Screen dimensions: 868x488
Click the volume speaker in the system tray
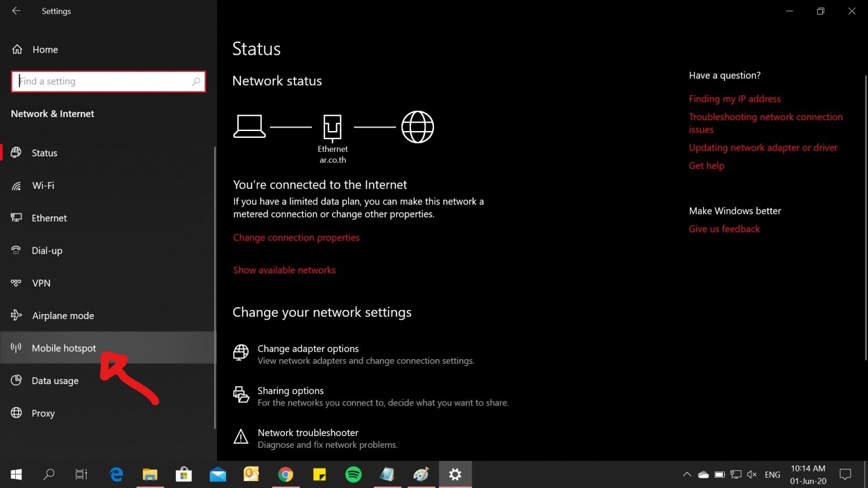752,474
